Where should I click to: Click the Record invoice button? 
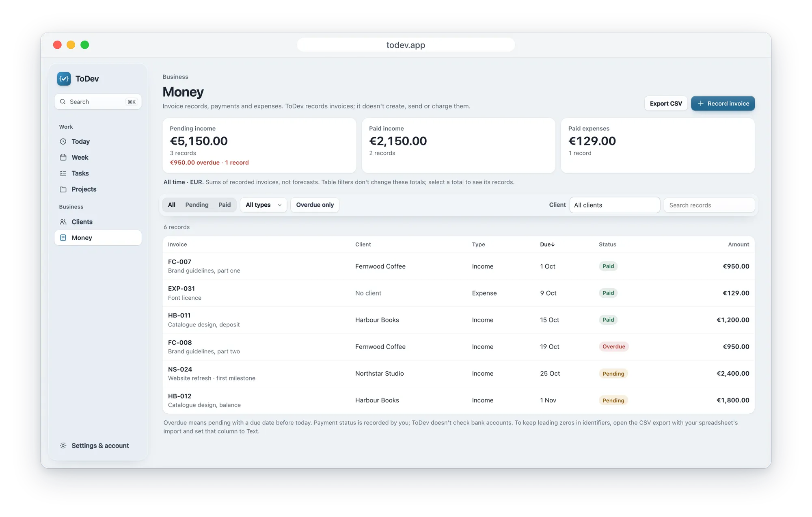pos(723,104)
